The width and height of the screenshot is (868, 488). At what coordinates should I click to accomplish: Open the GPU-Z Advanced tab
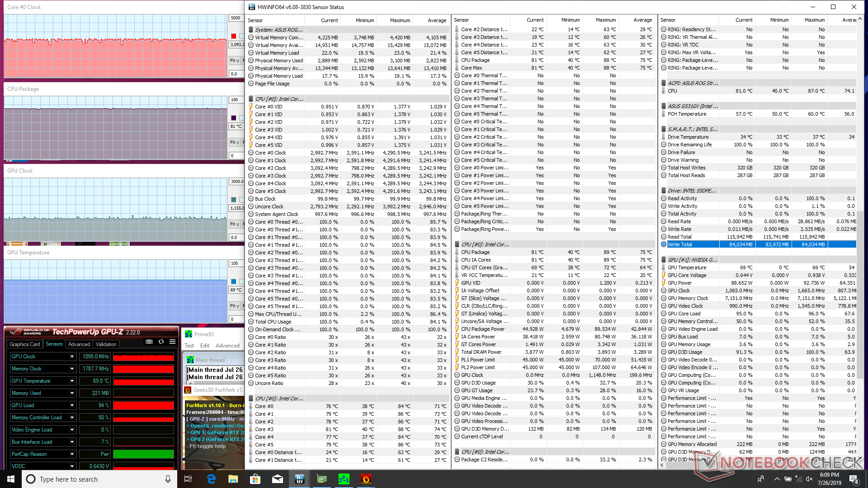[x=79, y=344]
